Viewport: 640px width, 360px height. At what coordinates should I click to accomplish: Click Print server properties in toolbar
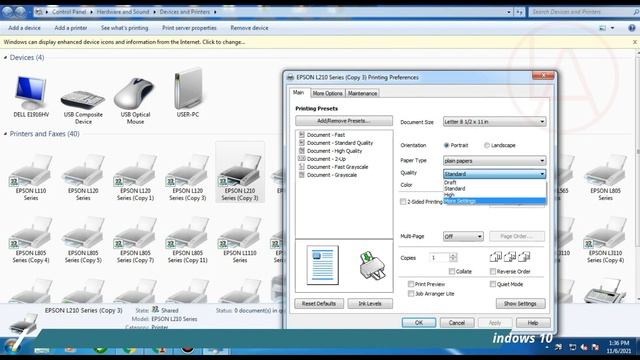pyautogui.click(x=189, y=28)
